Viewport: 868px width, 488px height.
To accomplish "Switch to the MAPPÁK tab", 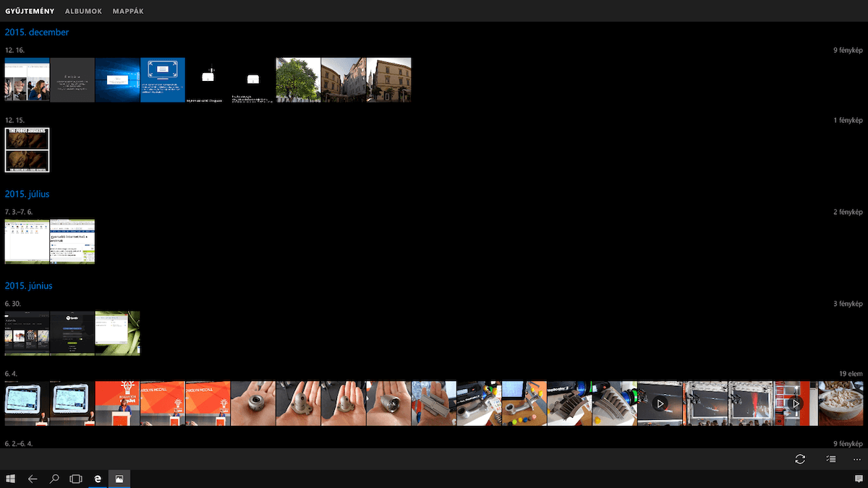I will click(x=128, y=12).
